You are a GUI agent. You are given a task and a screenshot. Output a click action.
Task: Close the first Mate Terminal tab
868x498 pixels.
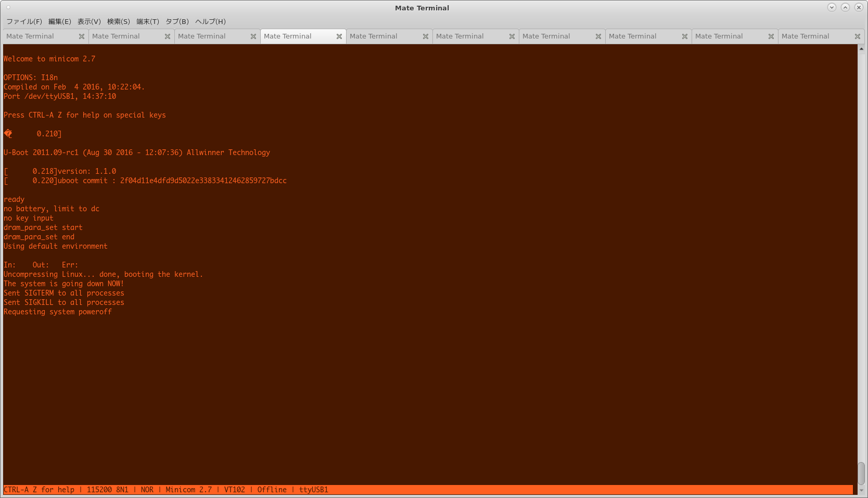coord(81,36)
